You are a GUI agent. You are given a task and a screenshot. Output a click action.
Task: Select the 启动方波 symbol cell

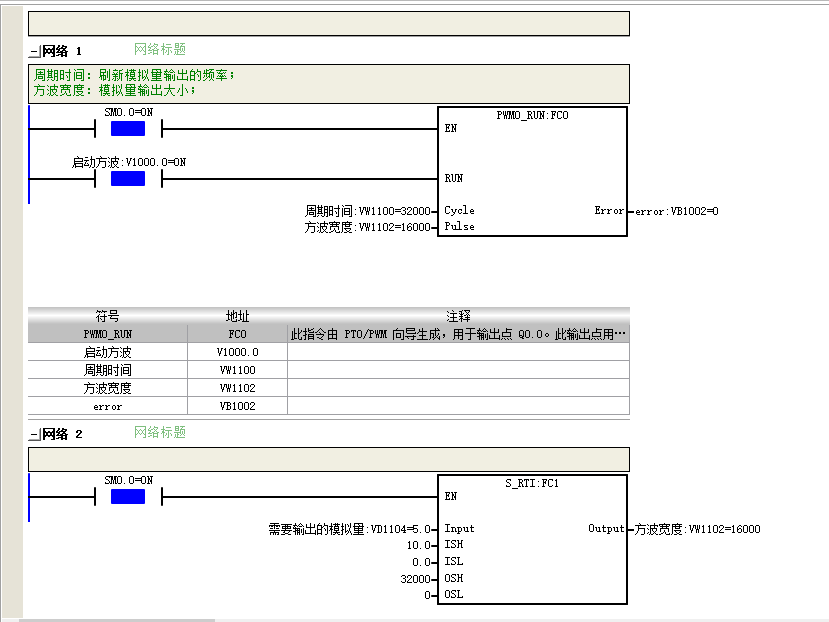coord(107,352)
